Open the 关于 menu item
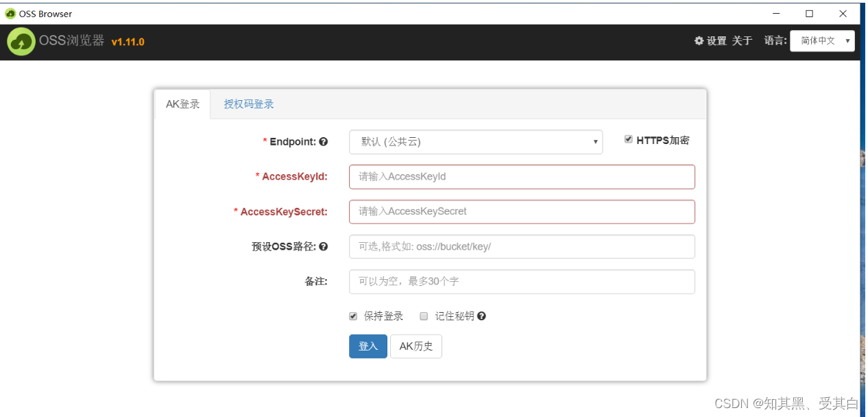 click(742, 41)
